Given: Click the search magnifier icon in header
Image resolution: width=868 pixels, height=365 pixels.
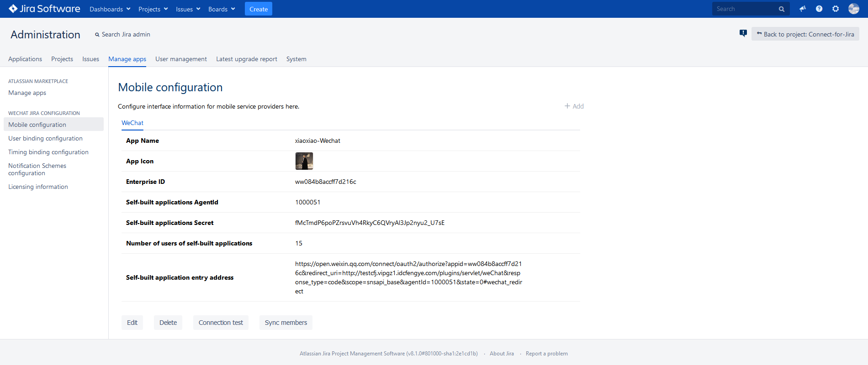Looking at the screenshot, I should pyautogui.click(x=782, y=9).
